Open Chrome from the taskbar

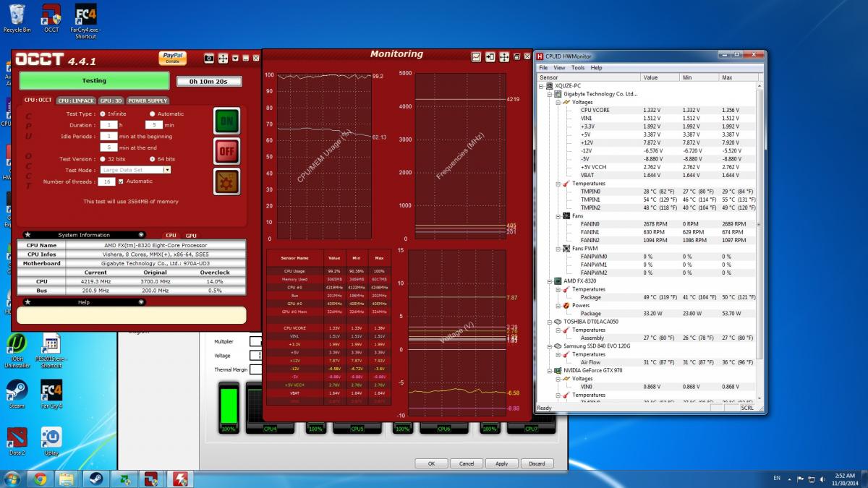pyautogui.click(x=40, y=479)
